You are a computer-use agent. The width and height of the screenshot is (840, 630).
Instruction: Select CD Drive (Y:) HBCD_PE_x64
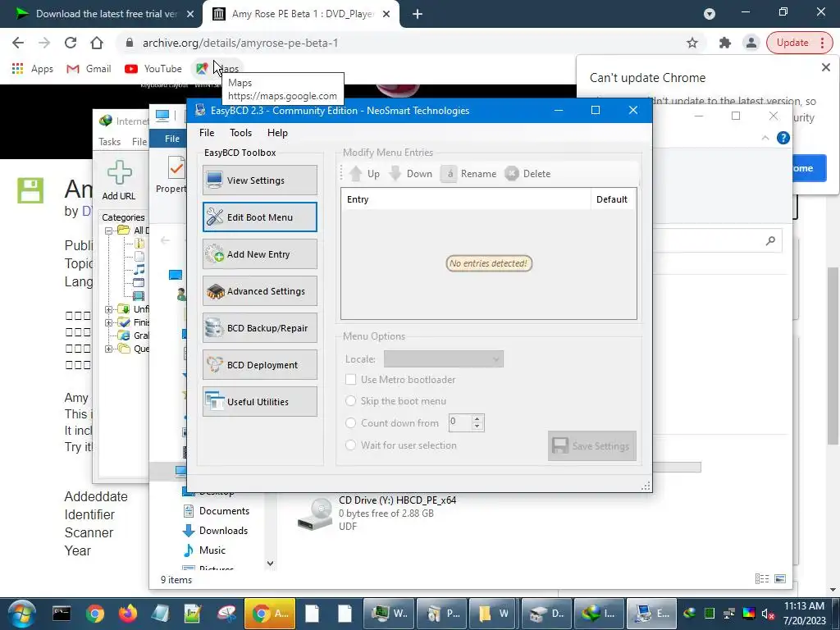pos(377,514)
